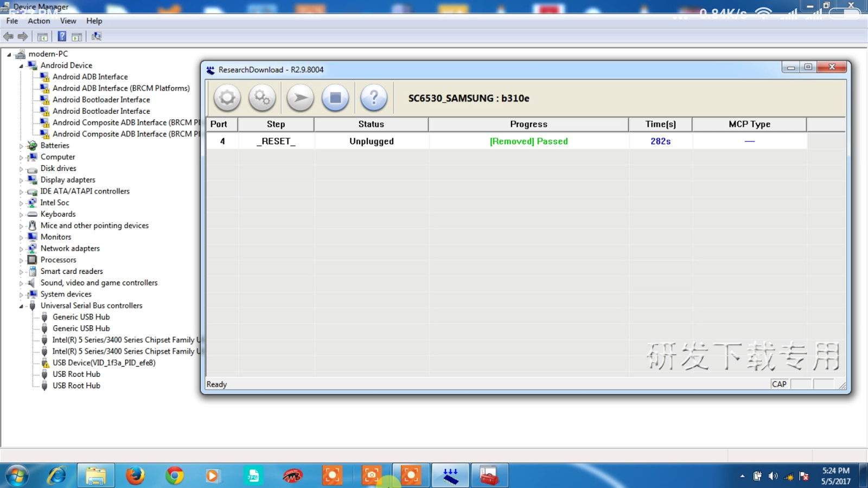Select the Computer category label
The width and height of the screenshot is (868, 488).
point(58,157)
